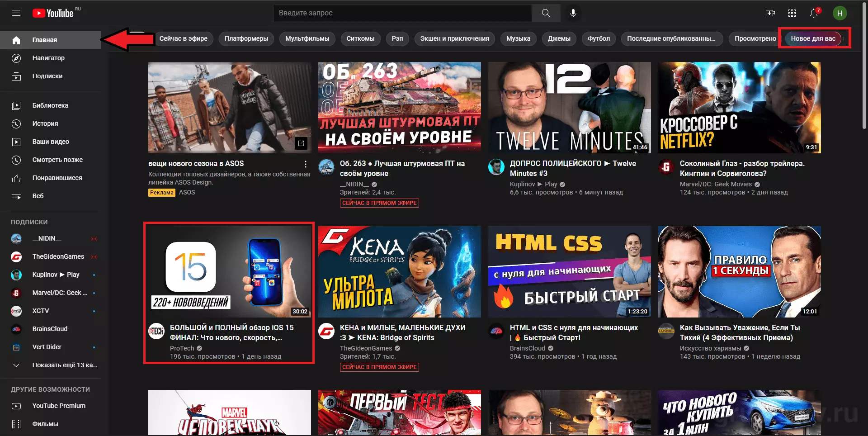
Task: Select the Музыка chip
Action: tap(518, 38)
